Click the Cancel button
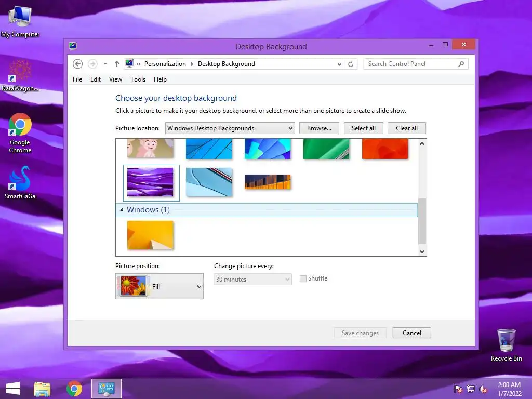The height and width of the screenshot is (399, 532). pos(412,333)
